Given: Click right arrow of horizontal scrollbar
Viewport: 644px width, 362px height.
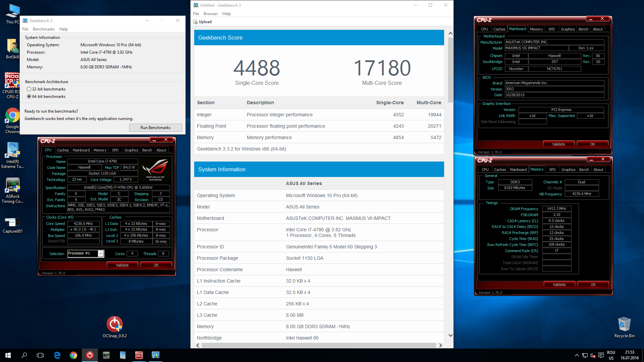Looking at the screenshot, I should pyautogui.click(x=440, y=345).
